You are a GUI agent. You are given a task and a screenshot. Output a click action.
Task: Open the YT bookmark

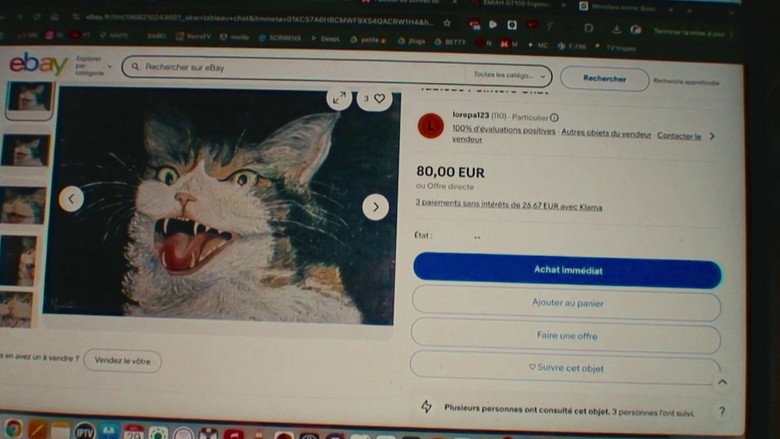pyautogui.click(x=81, y=35)
